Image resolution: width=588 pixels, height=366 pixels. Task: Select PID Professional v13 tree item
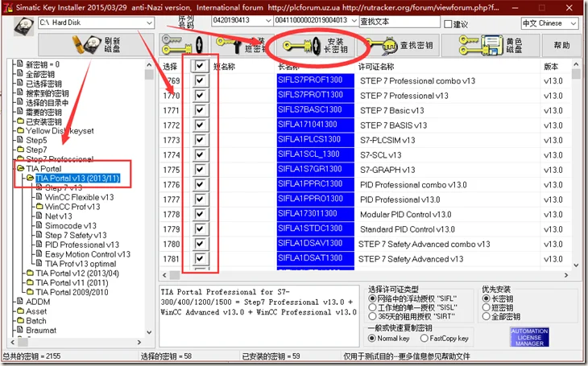pyautogui.click(x=81, y=245)
